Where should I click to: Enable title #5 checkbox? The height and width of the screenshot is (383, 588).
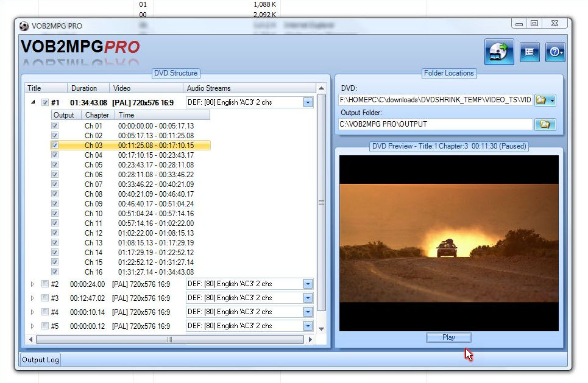45,326
